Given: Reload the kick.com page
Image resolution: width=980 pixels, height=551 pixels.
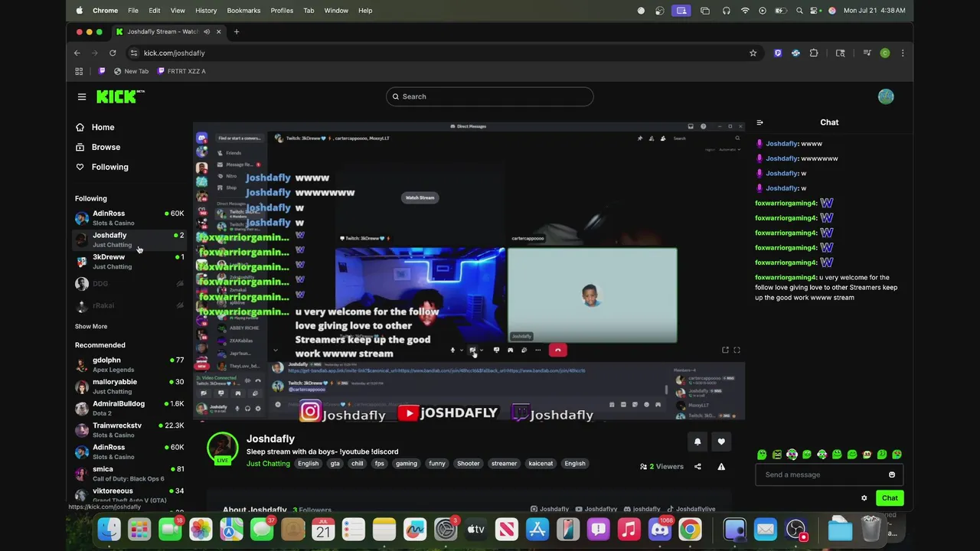Looking at the screenshot, I should click(113, 53).
